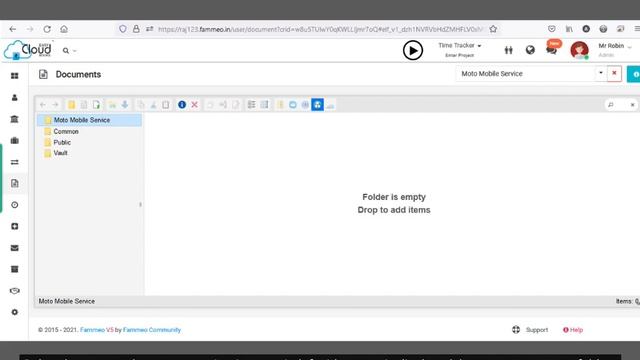640x360 pixels.
Task: Click the lock icon in address bar
Action: pyautogui.click(x=136, y=29)
